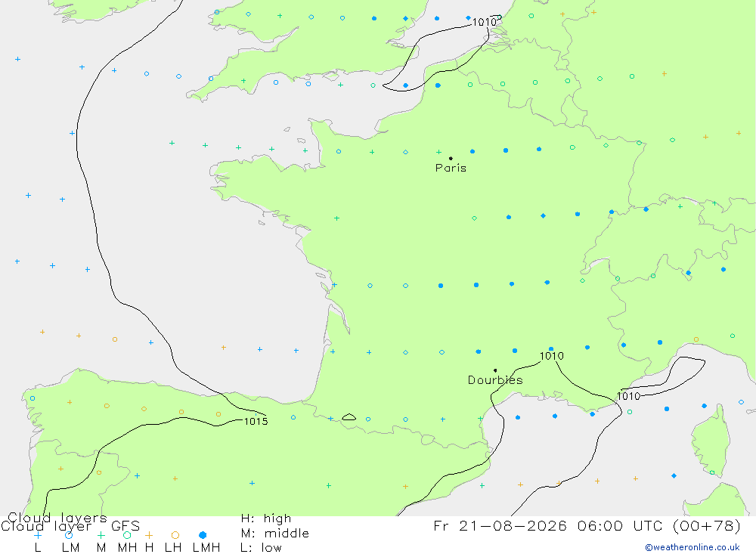Click the 1010 isobar label above Dourbies

click(552, 356)
